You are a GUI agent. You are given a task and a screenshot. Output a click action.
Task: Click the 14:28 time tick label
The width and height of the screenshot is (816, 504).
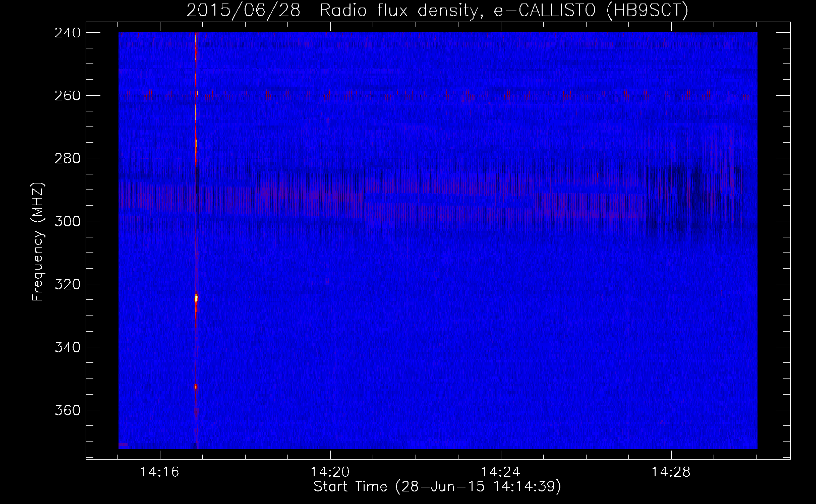point(671,472)
